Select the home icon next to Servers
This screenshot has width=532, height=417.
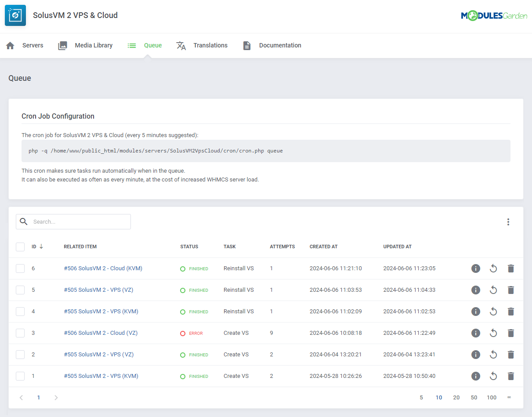[10, 45]
